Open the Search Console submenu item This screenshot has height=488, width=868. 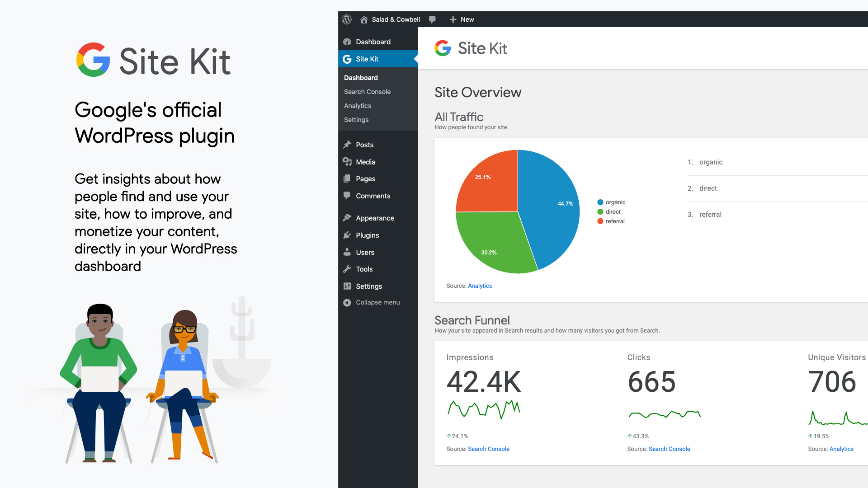pos(367,92)
